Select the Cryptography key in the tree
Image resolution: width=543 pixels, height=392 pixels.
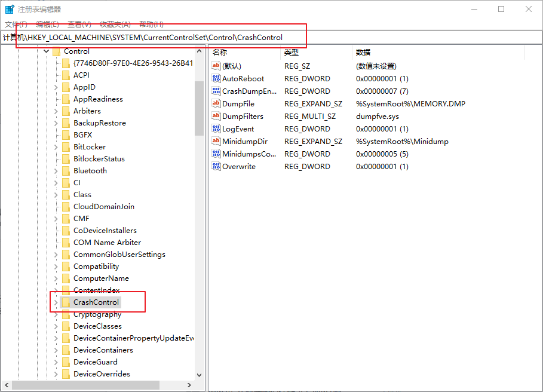[97, 314]
